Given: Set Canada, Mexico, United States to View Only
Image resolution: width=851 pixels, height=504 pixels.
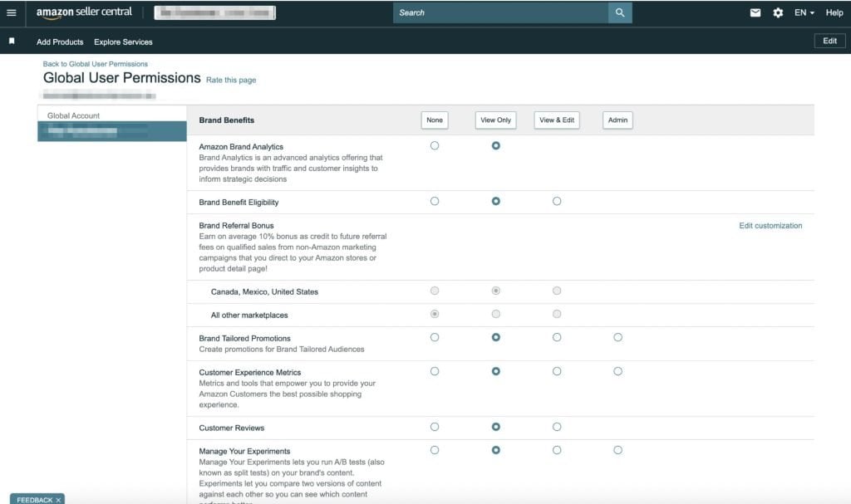Looking at the screenshot, I should click(x=495, y=291).
